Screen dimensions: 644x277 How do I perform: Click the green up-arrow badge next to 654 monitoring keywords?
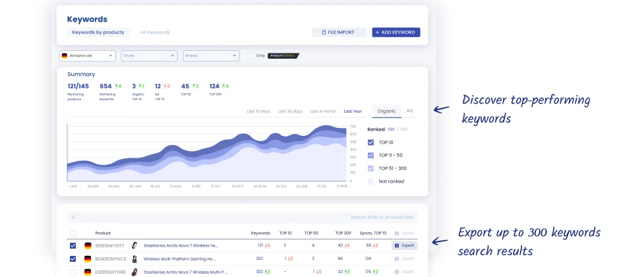pyautogui.click(x=118, y=86)
